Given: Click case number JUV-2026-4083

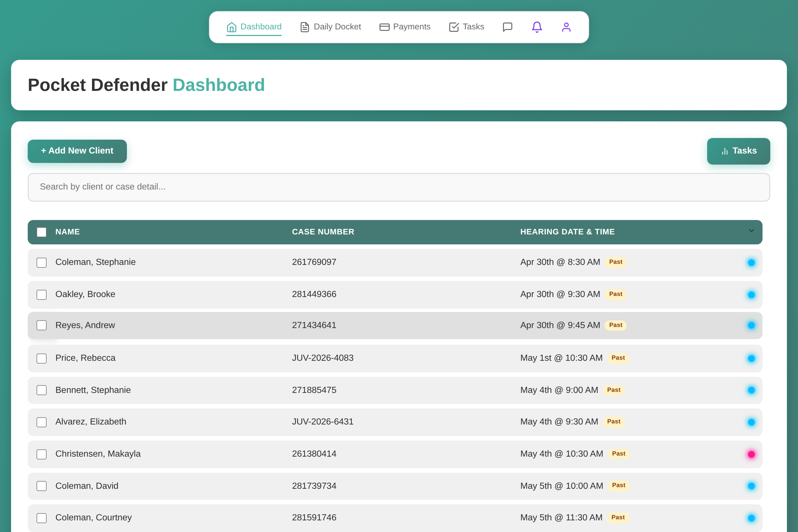Looking at the screenshot, I should click(x=323, y=358).
